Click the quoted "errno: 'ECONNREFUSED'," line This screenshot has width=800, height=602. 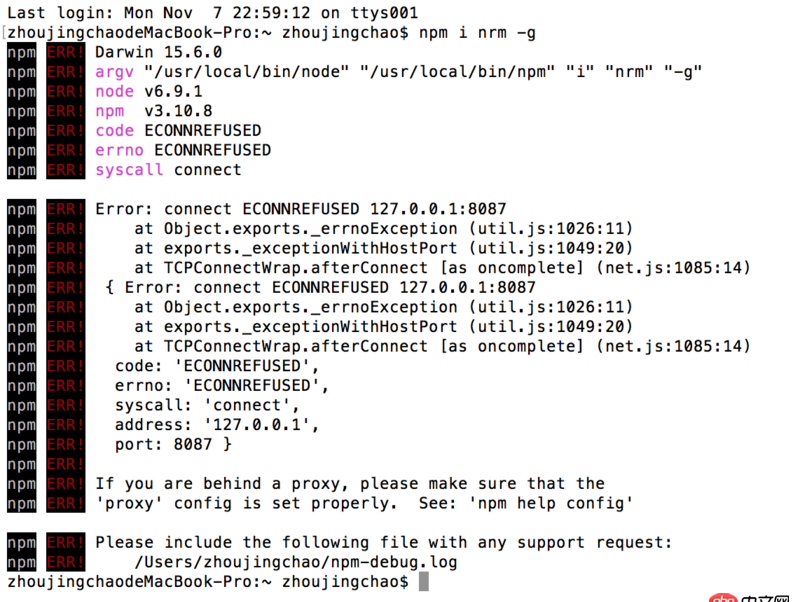(x=222, y=385)
